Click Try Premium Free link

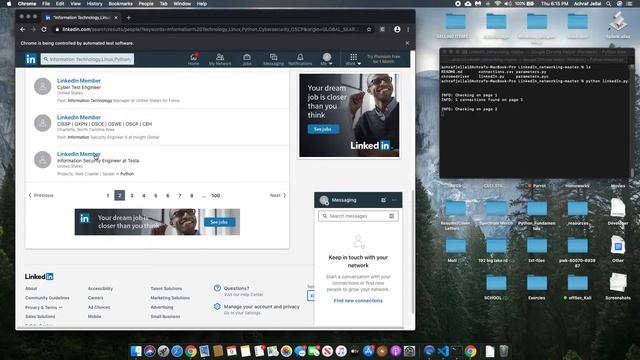coord(383,59)
